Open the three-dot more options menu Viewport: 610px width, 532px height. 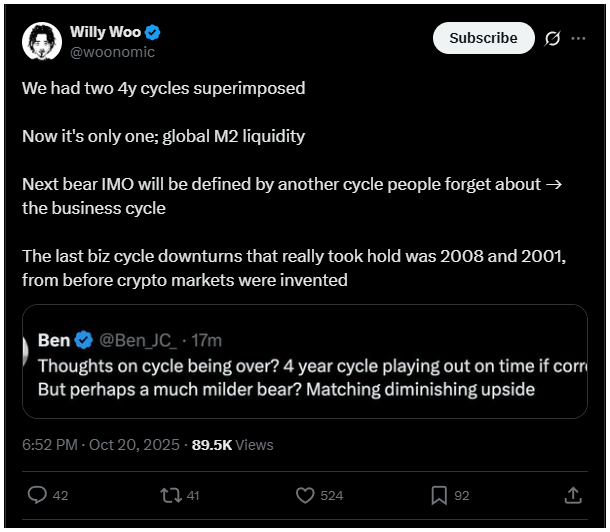[x=578, y=39]
